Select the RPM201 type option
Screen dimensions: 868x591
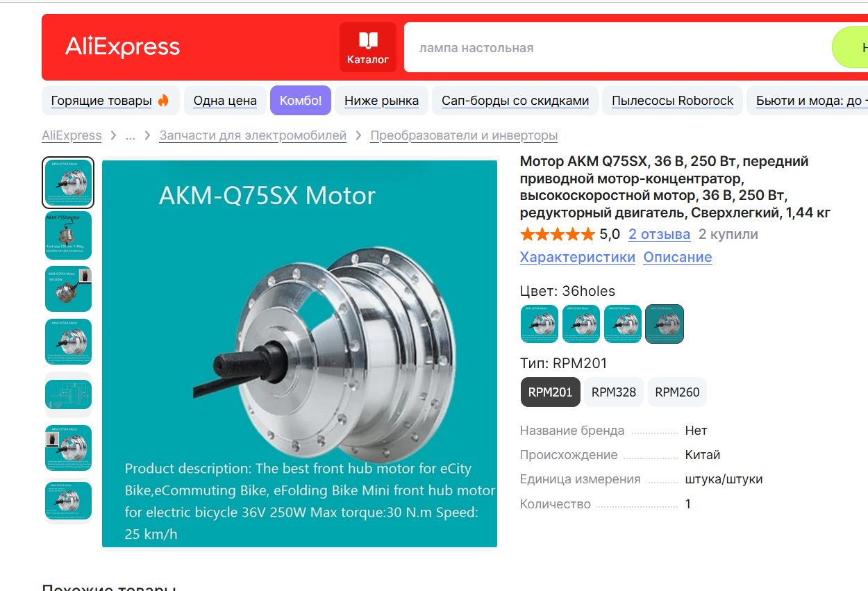pos(550,392)
